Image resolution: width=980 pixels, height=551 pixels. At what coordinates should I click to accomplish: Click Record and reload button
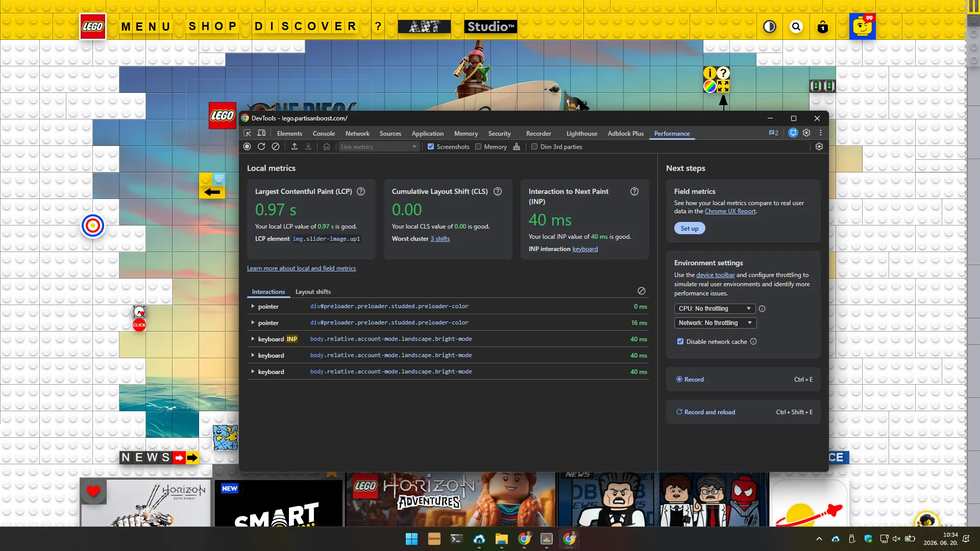[x=743, y=412]
